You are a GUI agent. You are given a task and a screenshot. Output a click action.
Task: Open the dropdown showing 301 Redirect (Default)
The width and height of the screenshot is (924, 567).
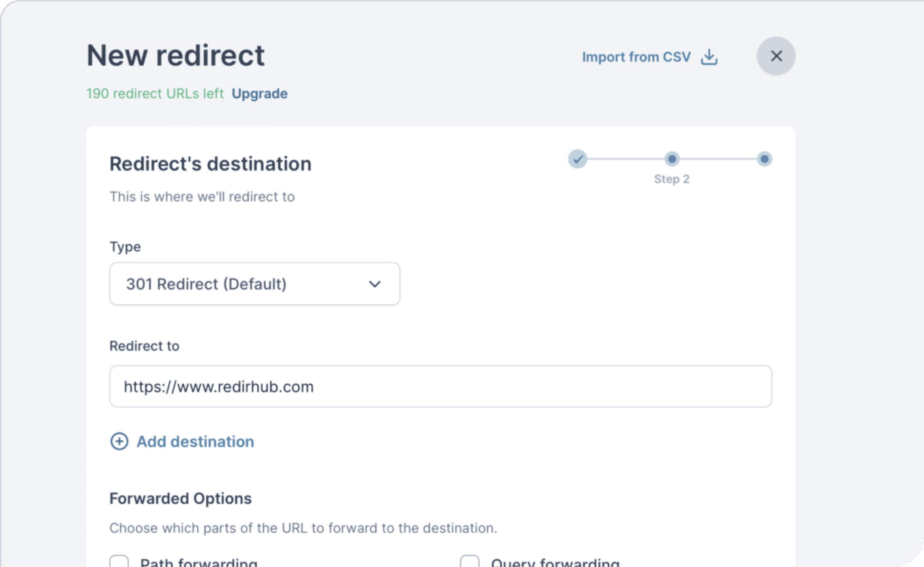(254, 284)
